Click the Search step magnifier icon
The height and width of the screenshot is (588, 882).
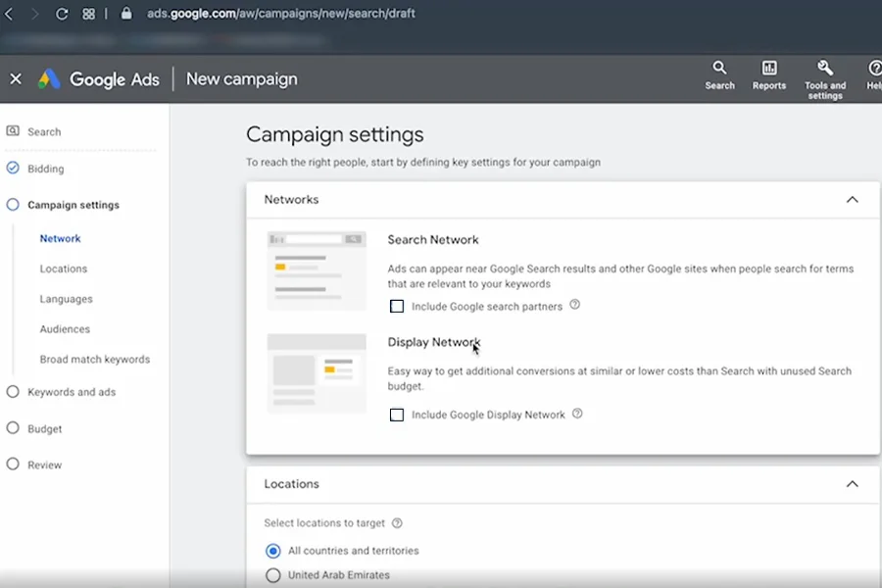pos(13,131)
